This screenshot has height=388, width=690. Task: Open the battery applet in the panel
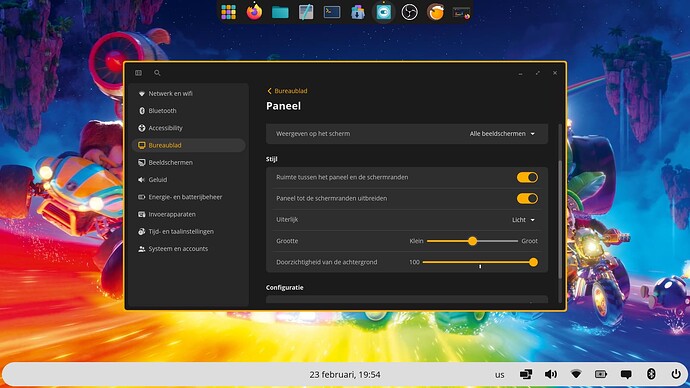(601, 374)
